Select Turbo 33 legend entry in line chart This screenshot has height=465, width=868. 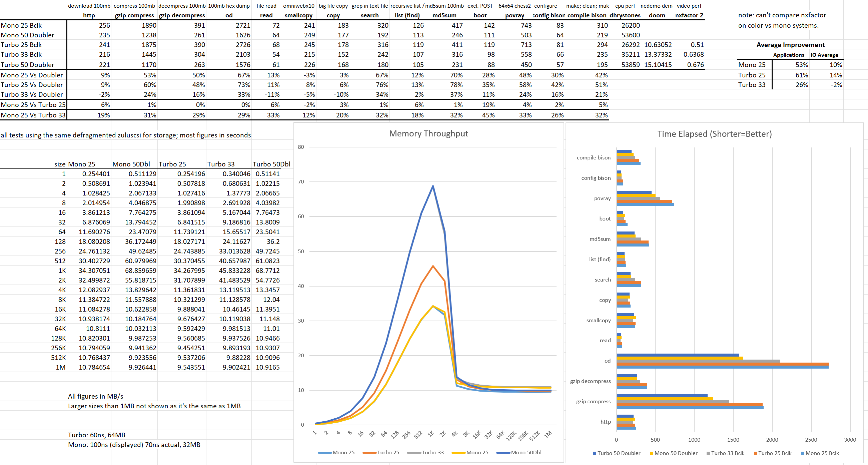click(432, 453)
